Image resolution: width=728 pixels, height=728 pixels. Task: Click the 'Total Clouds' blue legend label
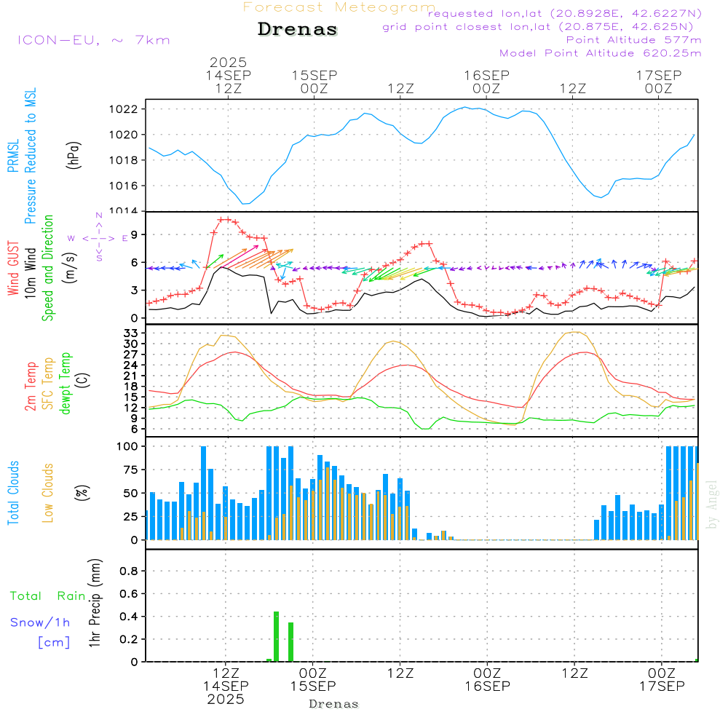click(x=13, y=493)
